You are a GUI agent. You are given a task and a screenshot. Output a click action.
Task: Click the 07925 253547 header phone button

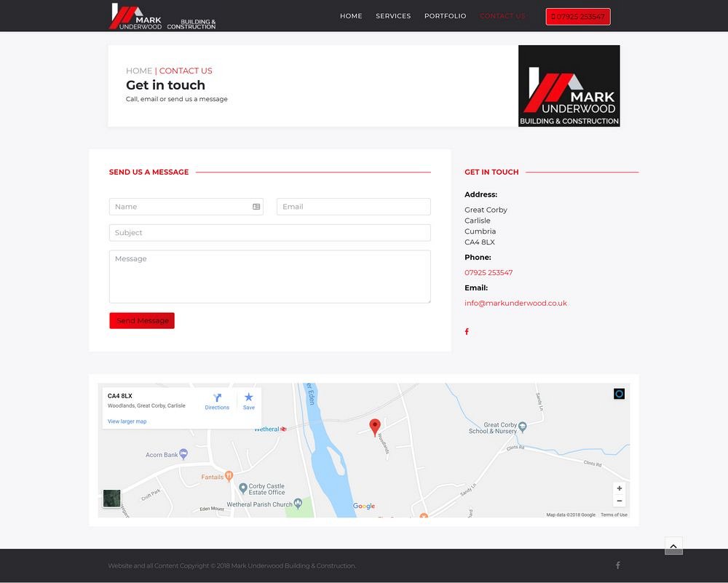tap(578, 17)
